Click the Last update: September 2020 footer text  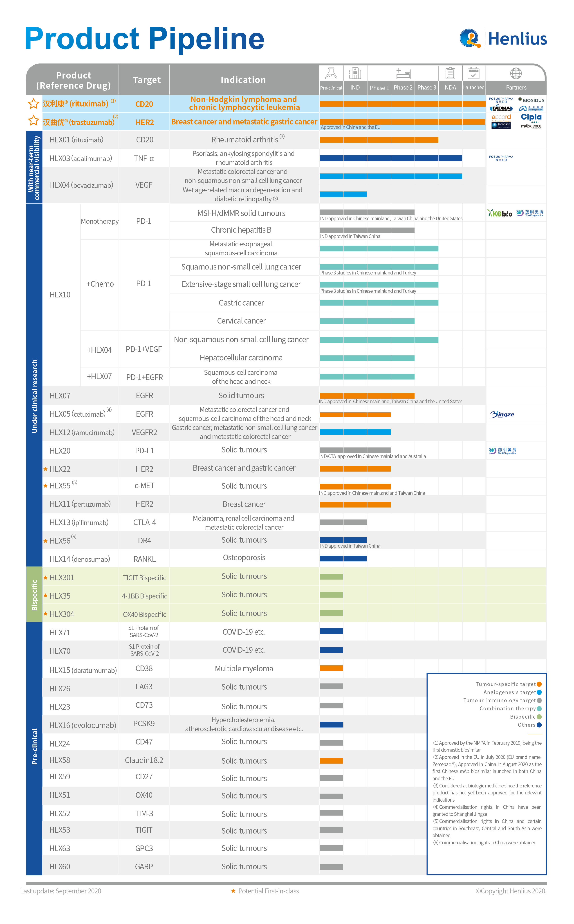coord(61,891)
